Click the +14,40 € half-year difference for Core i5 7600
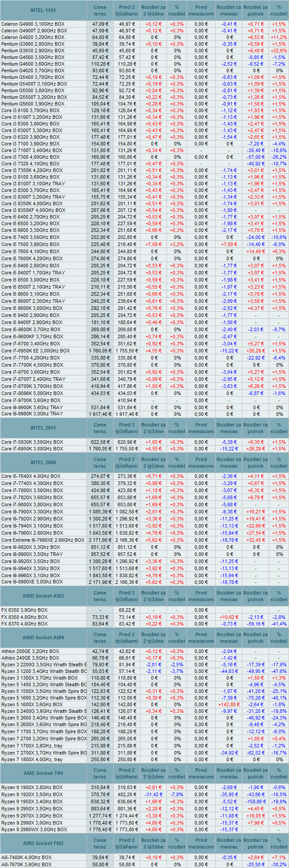This screenshot has height=868, width=289. (256, 251)
